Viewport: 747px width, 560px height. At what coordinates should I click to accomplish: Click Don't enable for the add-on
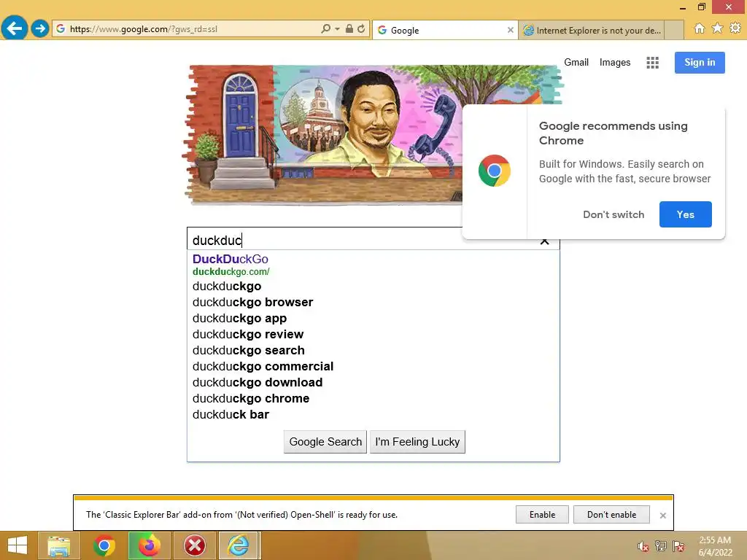tap(611, 514)
